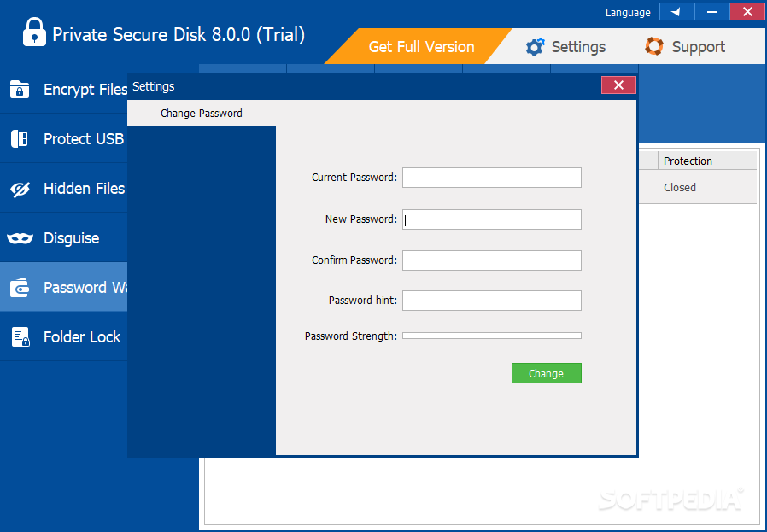This screenshot has width=767, height=532.
Task: Open the Encrypt Files folder icon
Action: tap(20, 90)
